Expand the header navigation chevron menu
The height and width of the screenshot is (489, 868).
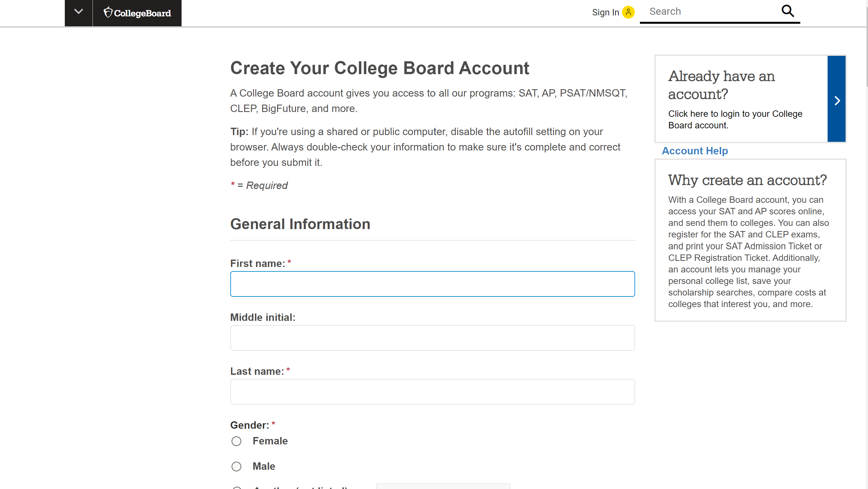point(79,12)
